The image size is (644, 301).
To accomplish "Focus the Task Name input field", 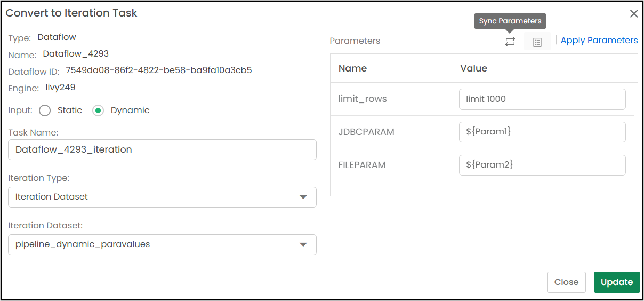I will tap(162, 150).
